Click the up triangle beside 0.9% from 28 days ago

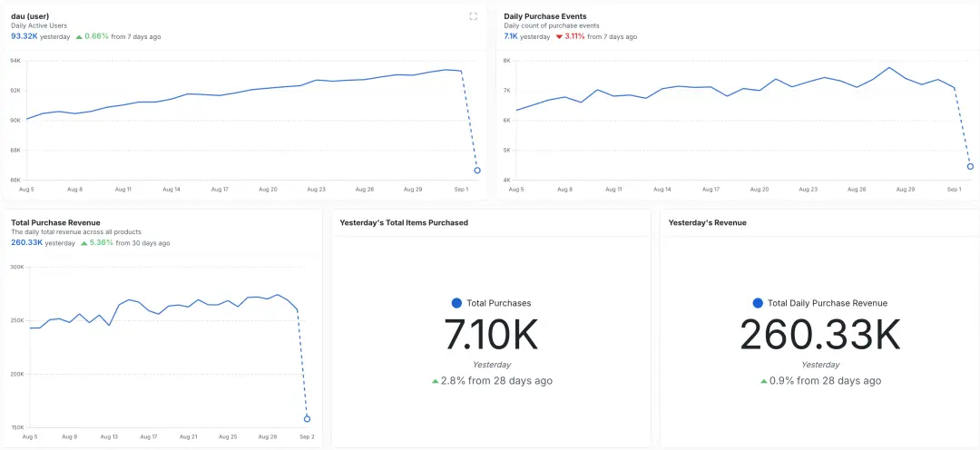coord(764,381)
